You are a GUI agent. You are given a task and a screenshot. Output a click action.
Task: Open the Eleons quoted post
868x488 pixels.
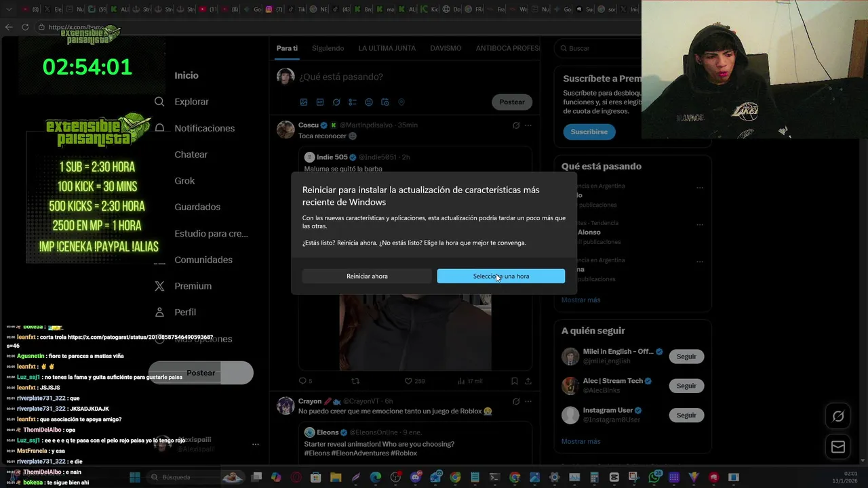point(415,441)
